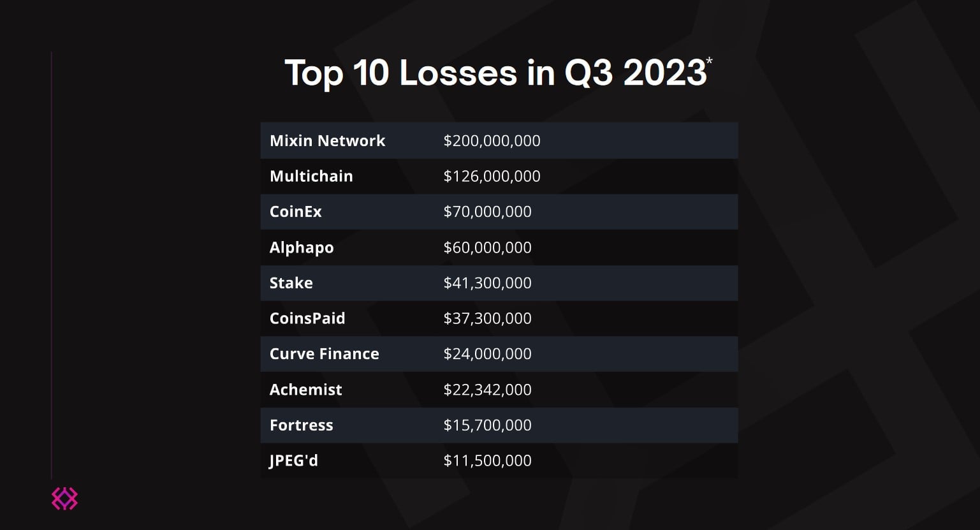The height and width of the screenshot is (530, 980).
Task: Click the pink diamond logo icon
Action: pyautogui.click(x=64, y=499)
